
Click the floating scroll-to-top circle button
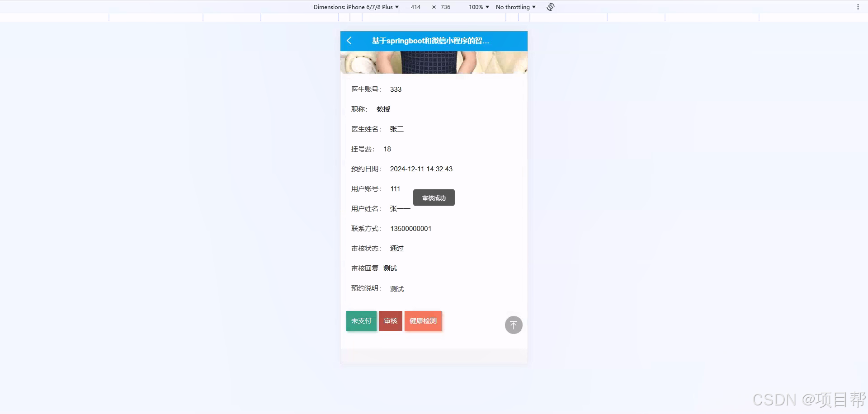point(513,325)
